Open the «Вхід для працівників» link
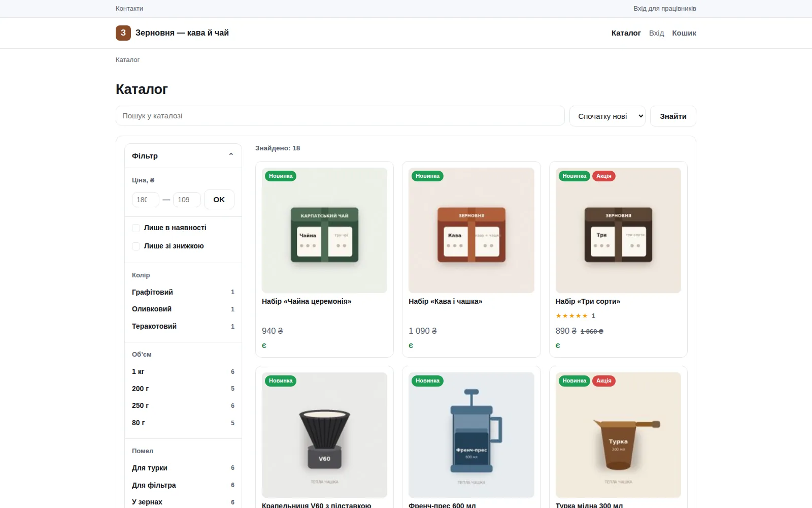Viewport: 812px width, 508px height. (x=665, y=9)
